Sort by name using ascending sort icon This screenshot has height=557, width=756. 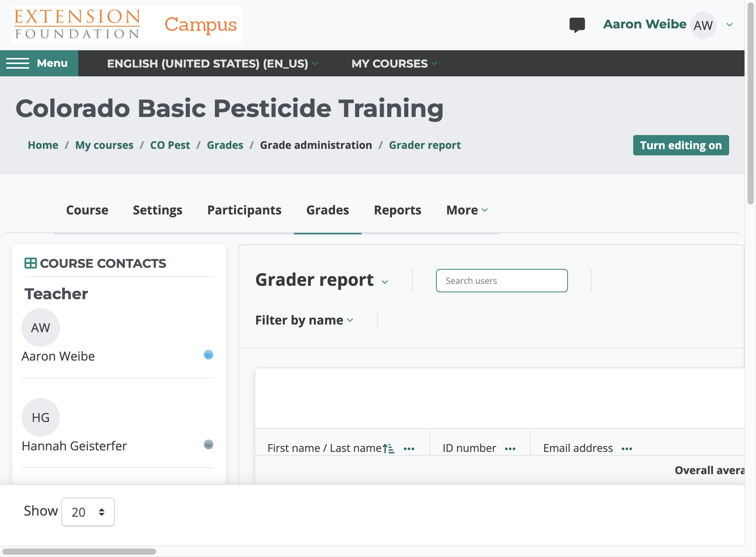(x=388, y=448)
